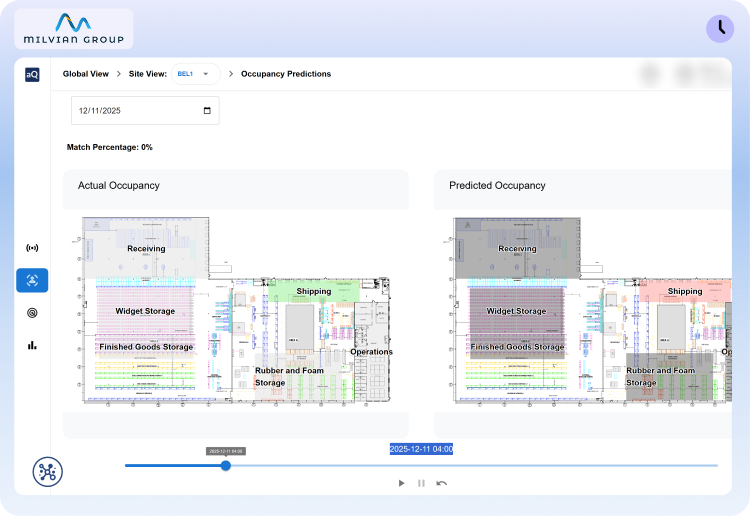Screen dimensions: 750x516
Task: Select Widget Storage zone in Actual Occupancy
Action: (145, 311)
